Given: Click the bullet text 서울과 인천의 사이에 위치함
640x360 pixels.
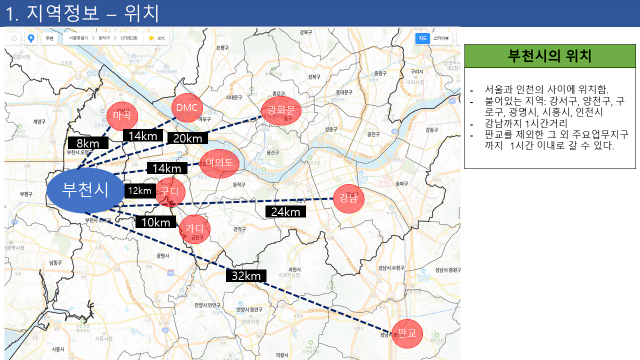Looking at the screenshot, I should 546,89.
